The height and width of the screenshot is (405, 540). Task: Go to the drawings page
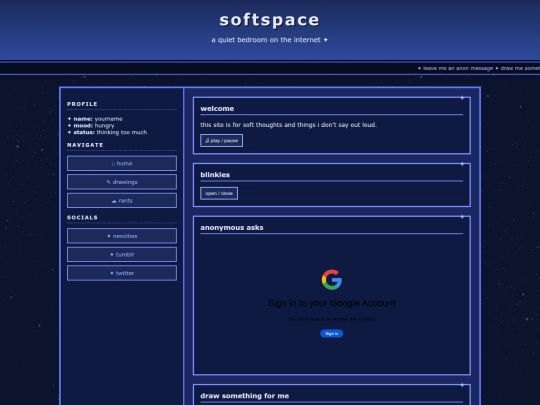coord(122,182)
